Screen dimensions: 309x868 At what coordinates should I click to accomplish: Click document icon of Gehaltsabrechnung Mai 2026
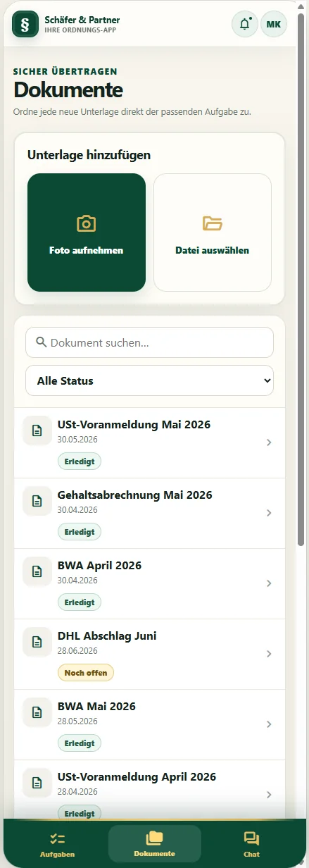coord(37,501)
